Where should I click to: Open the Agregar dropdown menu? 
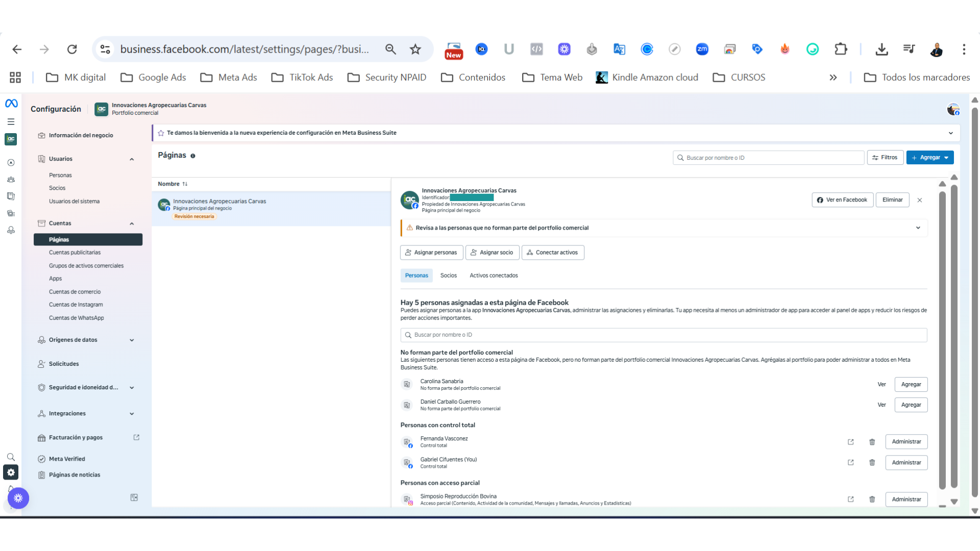(929, 157)
